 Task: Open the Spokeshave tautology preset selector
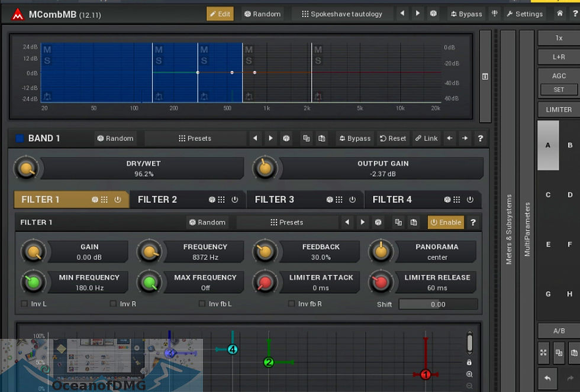pos(342,14)
